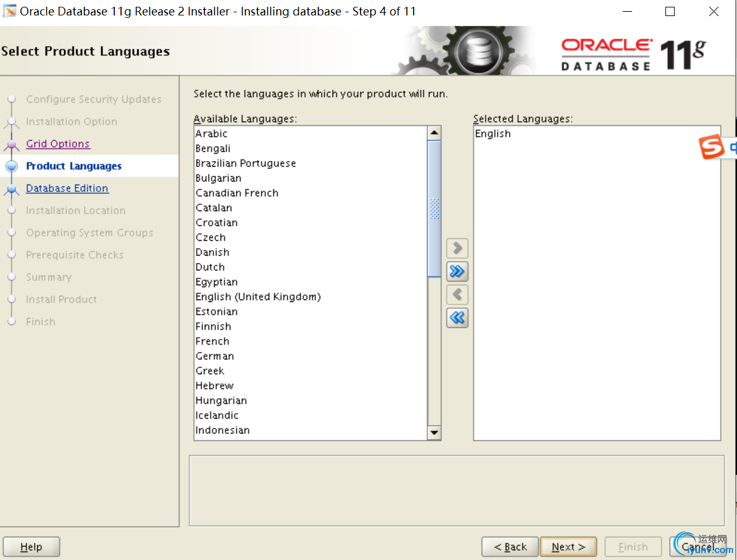Click the Prerequisite Checks step
The image size is (737, 560).
[75, 255]
